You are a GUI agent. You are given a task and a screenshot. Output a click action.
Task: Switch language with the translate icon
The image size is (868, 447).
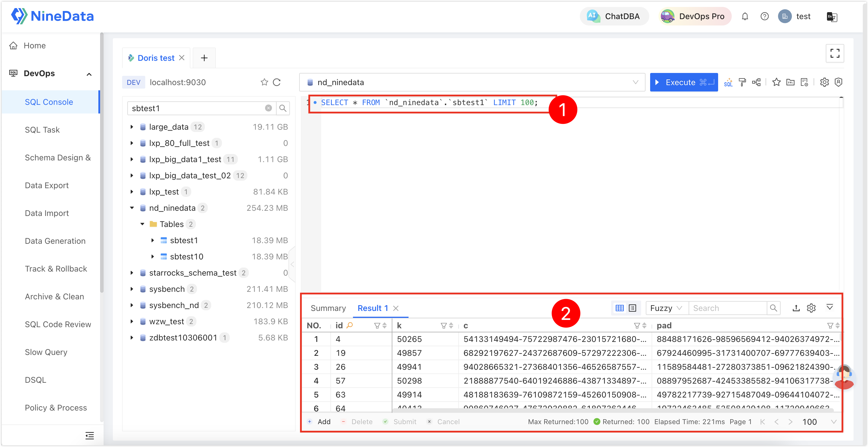click(832, 17)
